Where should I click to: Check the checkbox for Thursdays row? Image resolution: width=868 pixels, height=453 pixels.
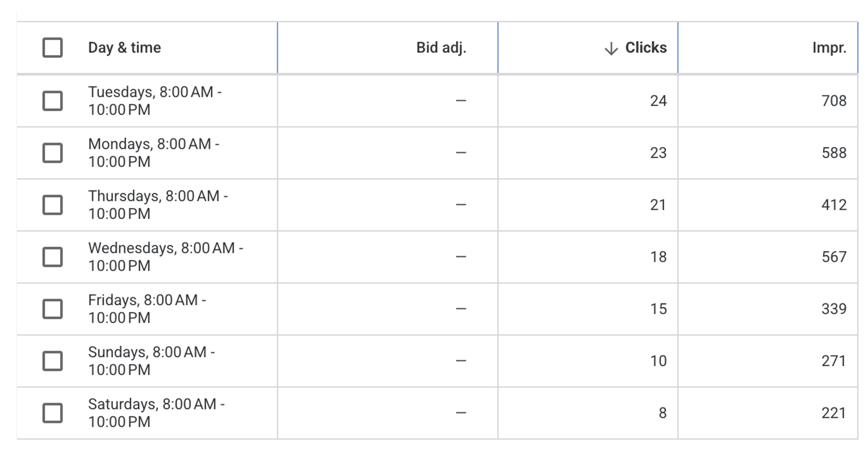pyautogui.click(x=52, y=204)
